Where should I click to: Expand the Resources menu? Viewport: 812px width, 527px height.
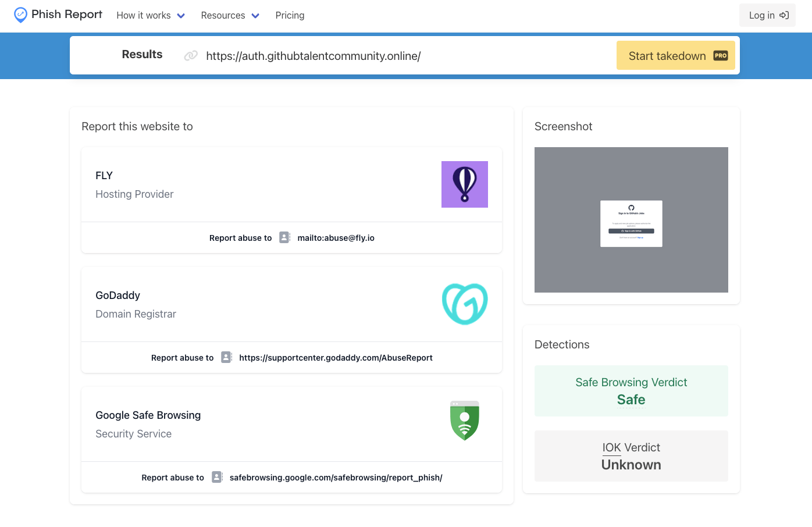tap(230, 16)
